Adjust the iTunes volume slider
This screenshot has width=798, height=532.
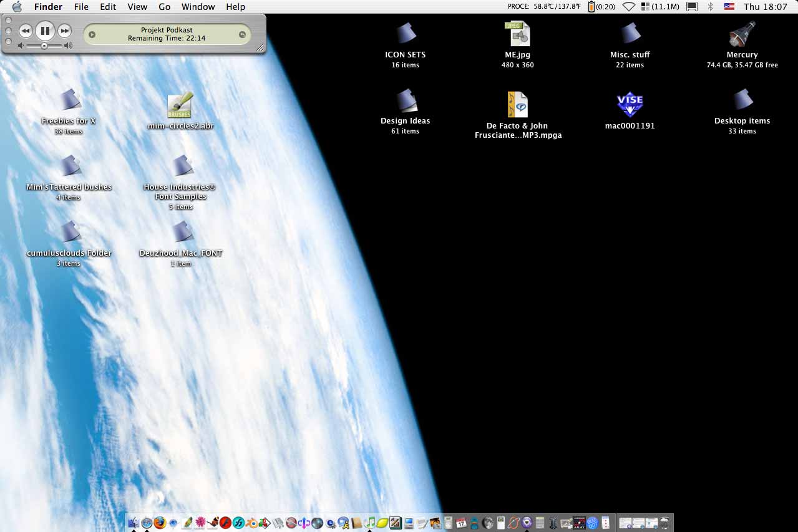tap(44, 46)
